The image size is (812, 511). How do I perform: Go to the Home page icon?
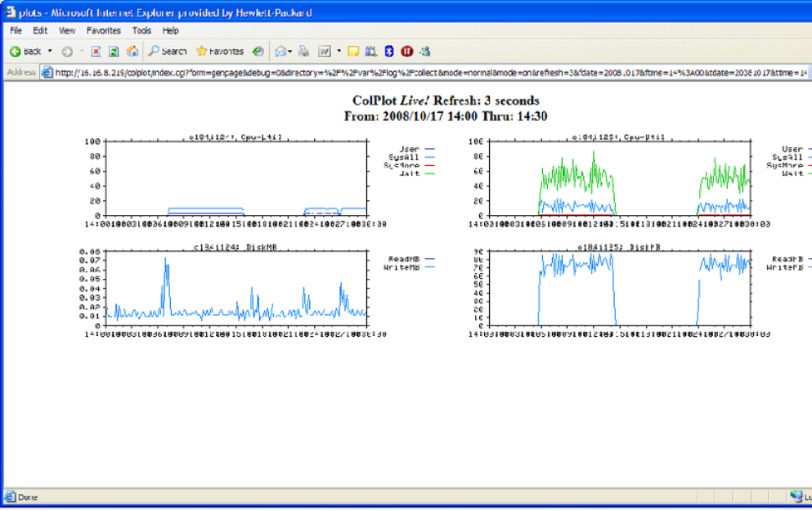(x=132, y=51)
